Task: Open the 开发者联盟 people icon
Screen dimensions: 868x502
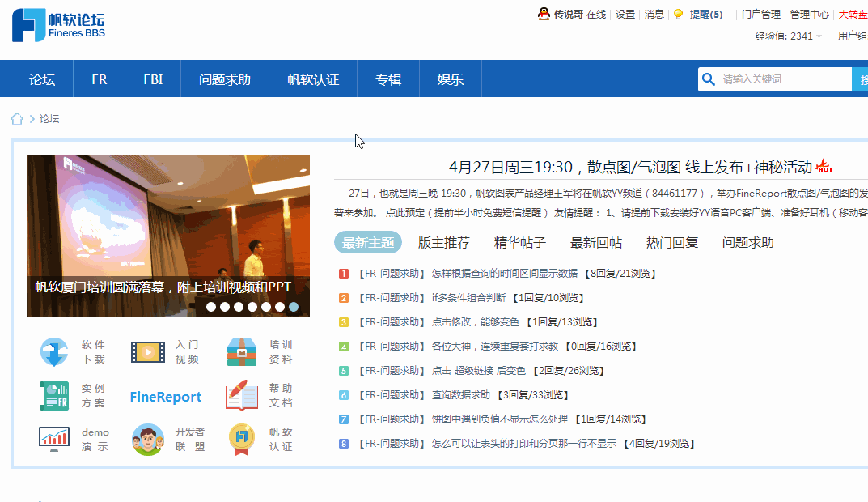Action: (148, 440)
